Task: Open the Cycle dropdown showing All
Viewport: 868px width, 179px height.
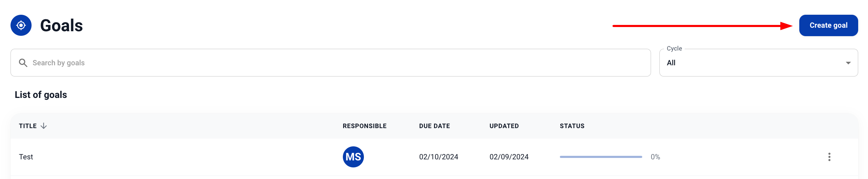Action: point(754,63)
